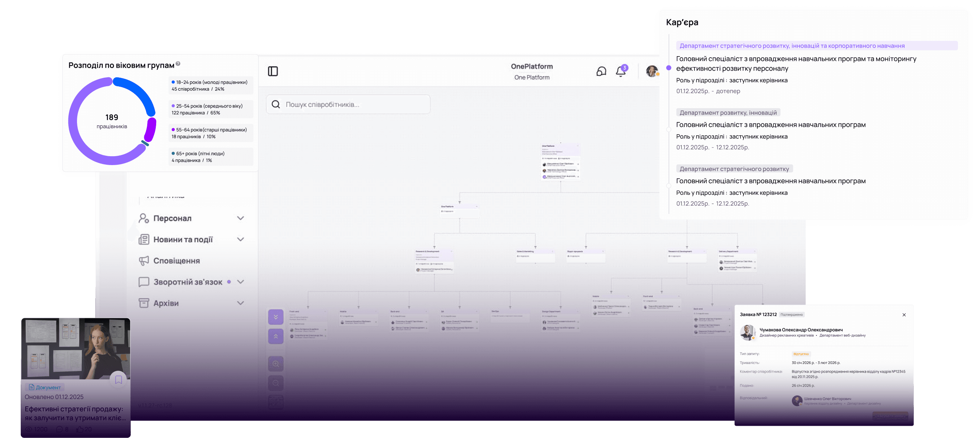The height and width of the screenshot is (438, 980).
Task: Click the OnePlatform title in header
Action: click(532, 66)
